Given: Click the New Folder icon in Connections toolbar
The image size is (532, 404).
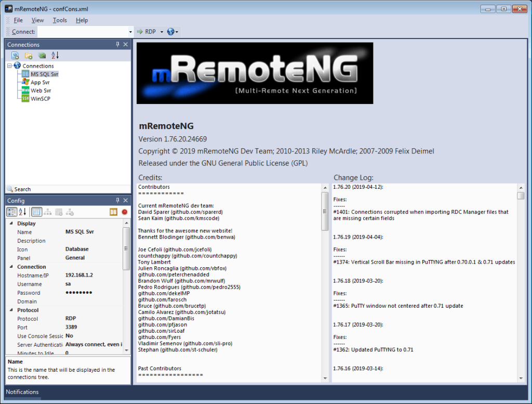Looking at the screenshot, I should 29,56.
